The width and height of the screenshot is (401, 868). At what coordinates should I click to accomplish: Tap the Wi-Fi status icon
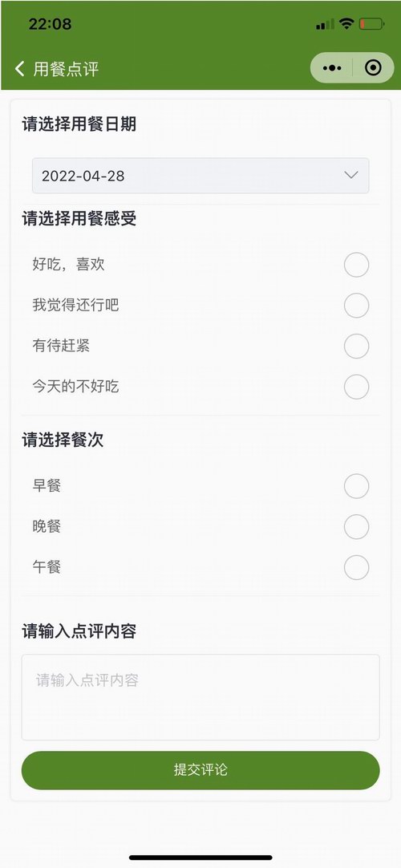(346, 24)
